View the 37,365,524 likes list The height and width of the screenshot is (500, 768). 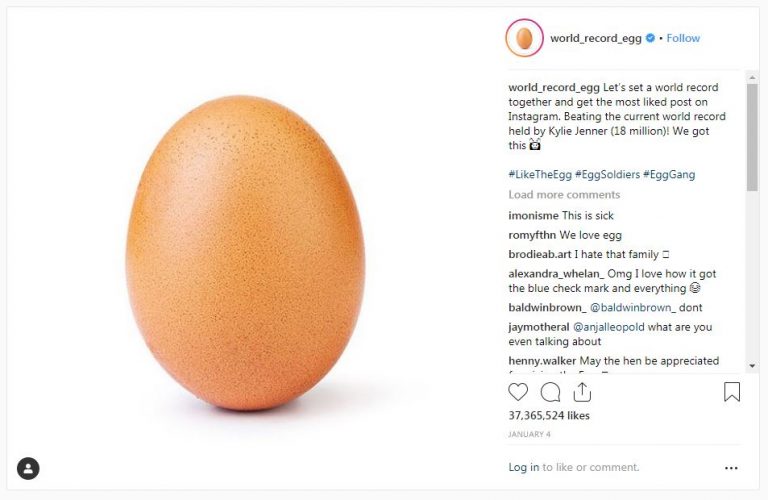(x=549, y=415)
